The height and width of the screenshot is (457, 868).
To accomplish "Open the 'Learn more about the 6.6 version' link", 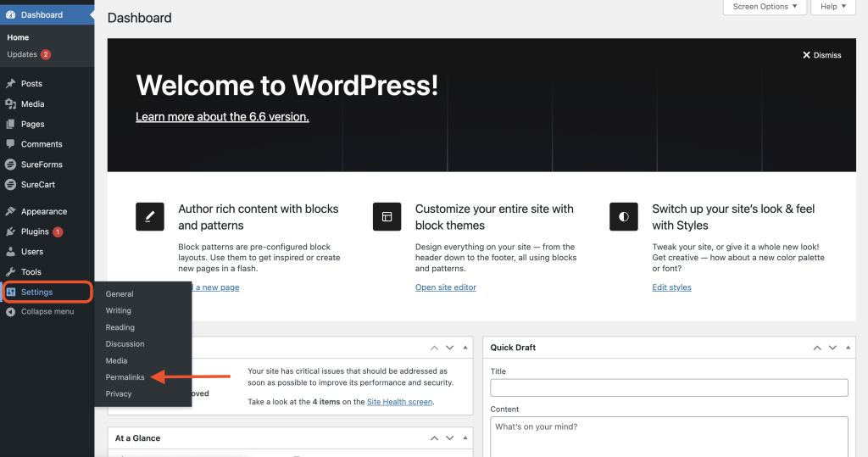I will 222,117.
